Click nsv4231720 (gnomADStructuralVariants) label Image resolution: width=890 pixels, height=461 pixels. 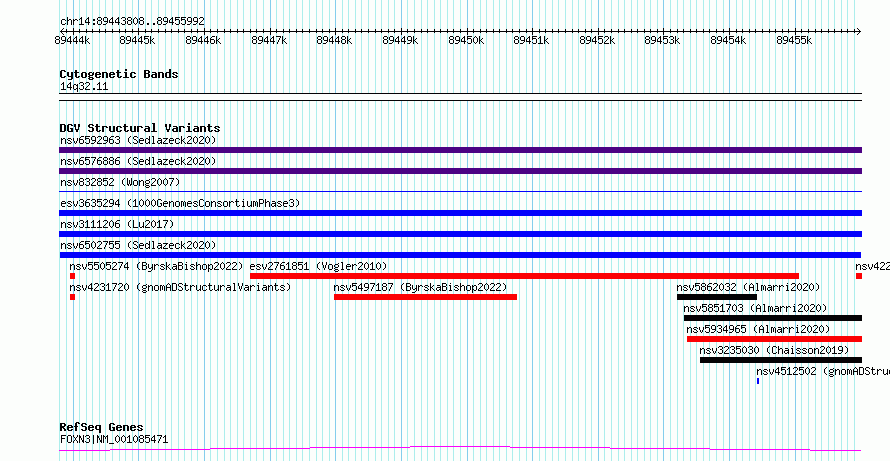click(180, 287)
